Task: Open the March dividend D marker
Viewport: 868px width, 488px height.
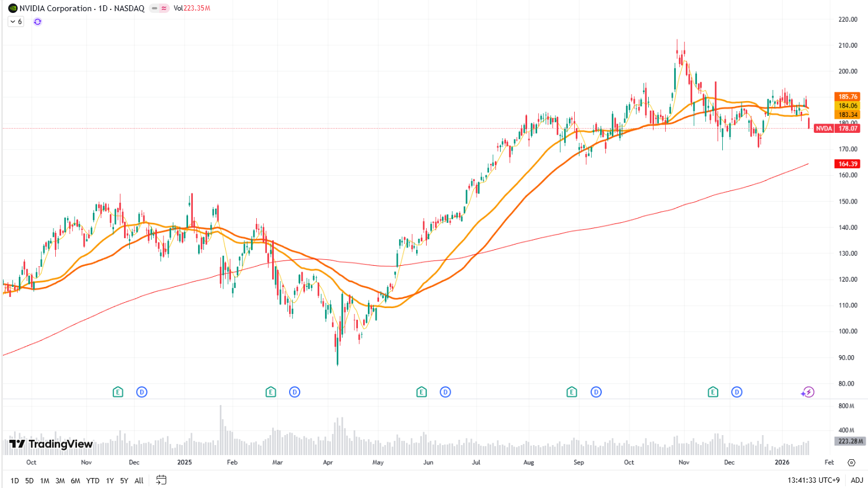Action: click(x=294, y=392)
